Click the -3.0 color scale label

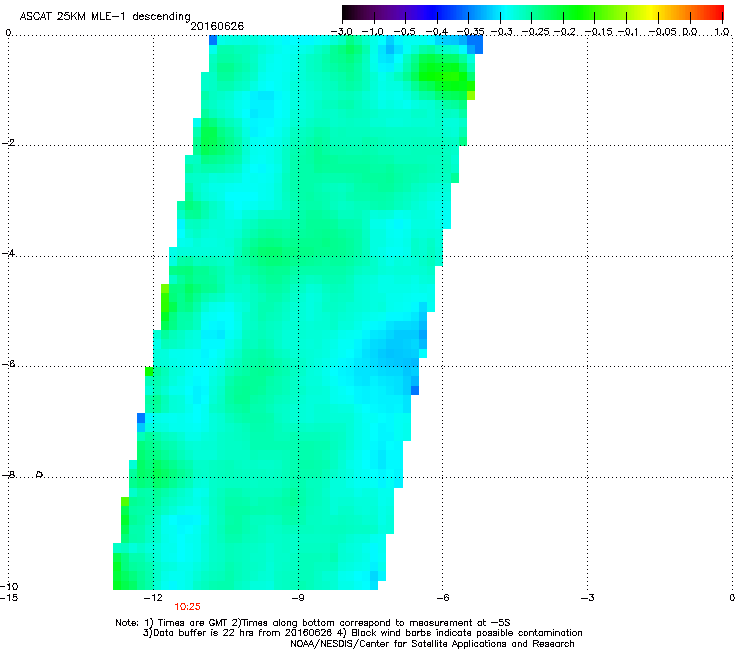click(342, 32)
